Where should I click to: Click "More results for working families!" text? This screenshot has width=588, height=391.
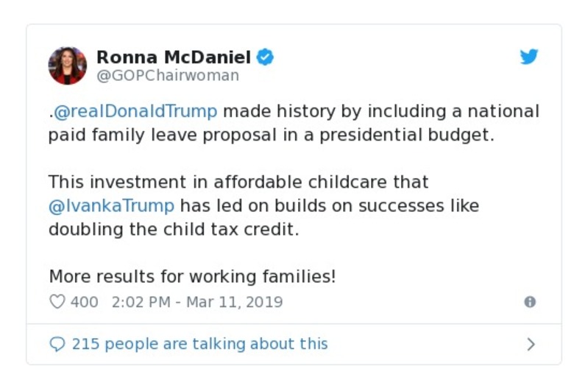click(x=192, y=277)
